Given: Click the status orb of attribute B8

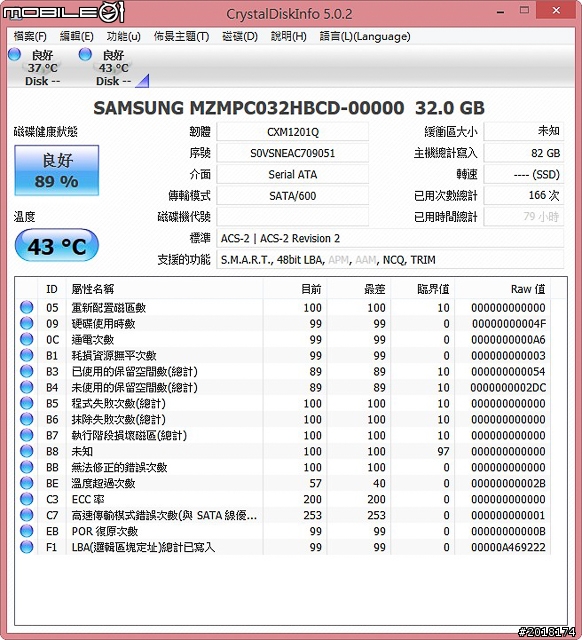Looking at the screenshot, I should [x=27, y=451].
